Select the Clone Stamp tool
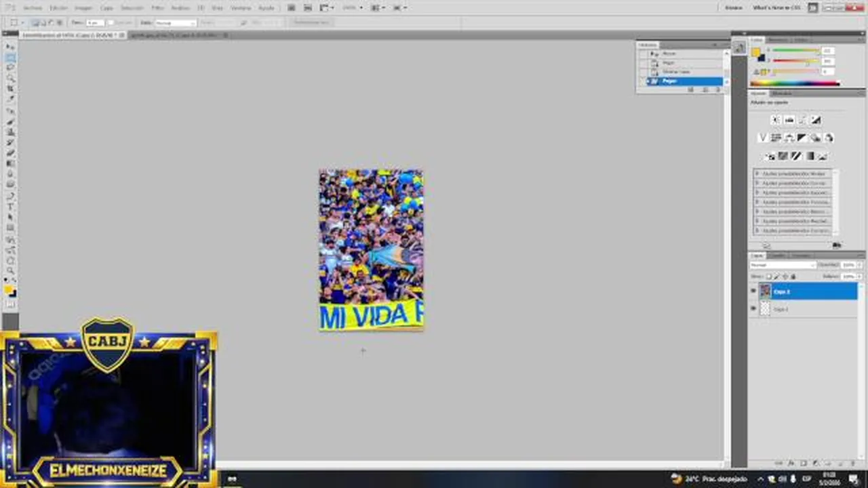 pyautogui.click(x=10, y=132)
